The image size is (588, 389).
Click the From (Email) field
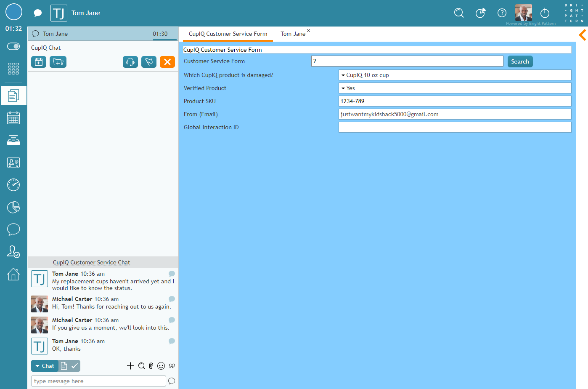pos(455,114)
